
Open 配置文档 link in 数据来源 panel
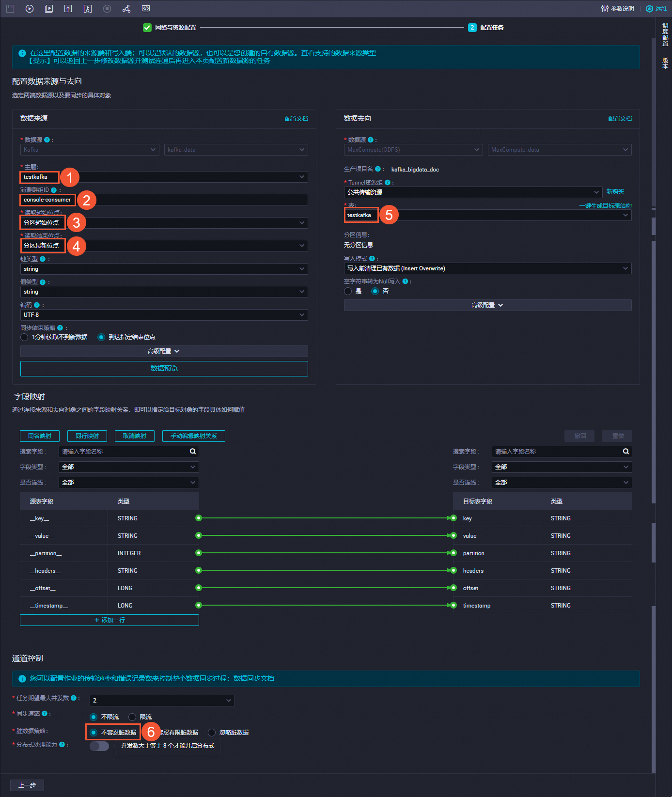[297, 118]
